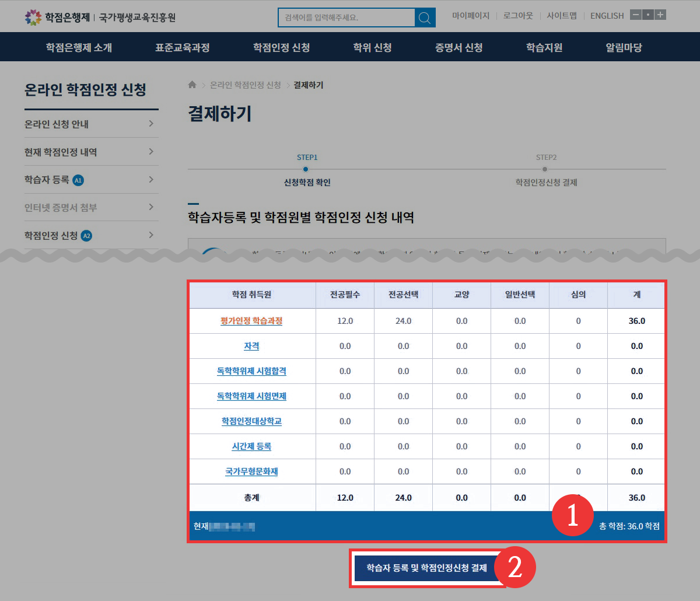Image resolution: width=700 pixels, height=601 pixels.
Task: Expand the 온라인 신청 안내 sidebar item
Action: [x=91, y=124]
